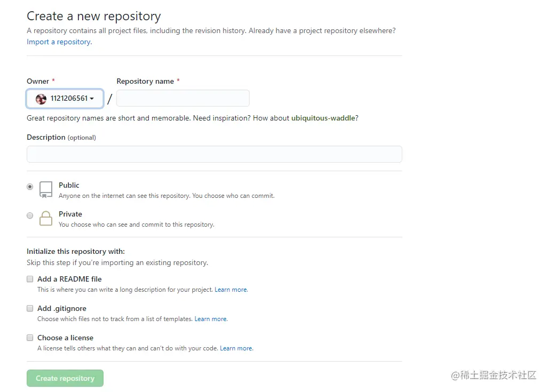Viewport: 548px width, 392px height.
Task: Use the suggested name ubiquitous-waddle
Action: tap(323, 118)
